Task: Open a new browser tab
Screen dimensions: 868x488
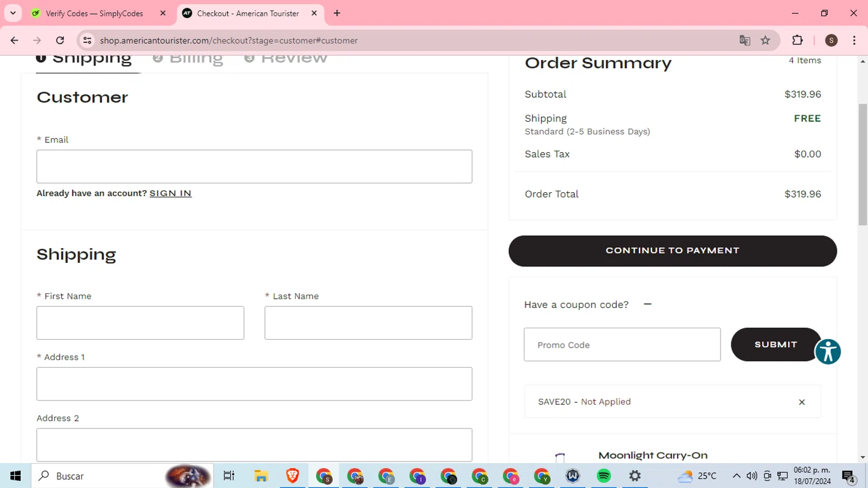Action: click(x=337, y=13)
